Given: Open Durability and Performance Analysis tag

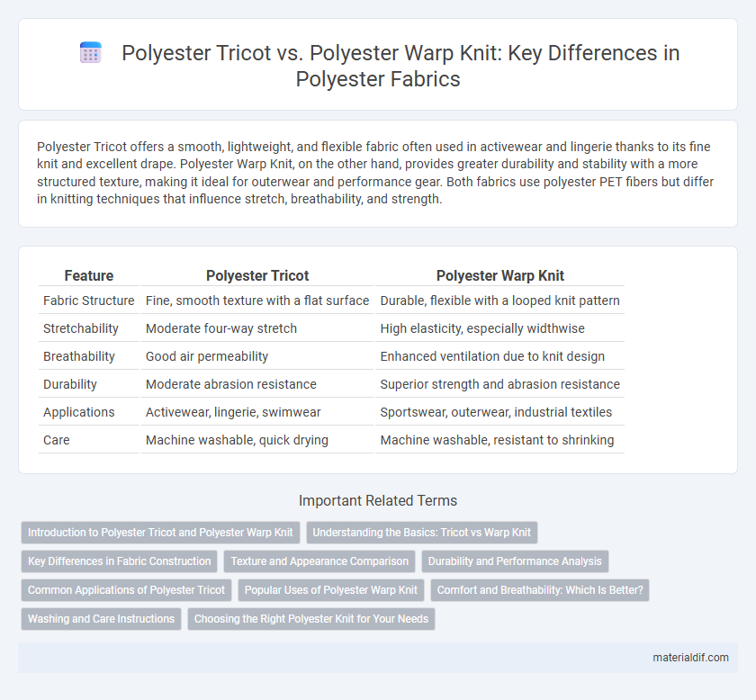Looking at the screenshot, I should (515, 561).
